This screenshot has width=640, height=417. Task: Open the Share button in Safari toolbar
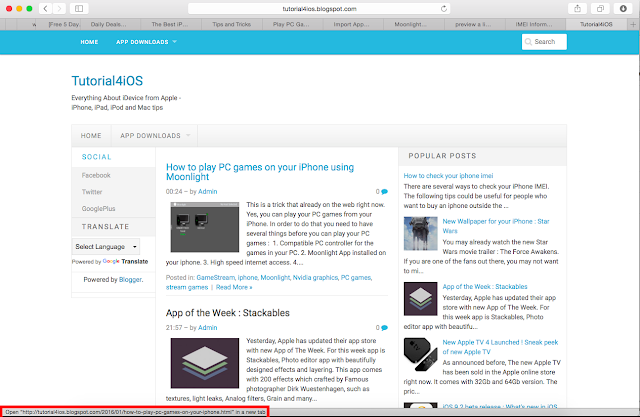578,8
